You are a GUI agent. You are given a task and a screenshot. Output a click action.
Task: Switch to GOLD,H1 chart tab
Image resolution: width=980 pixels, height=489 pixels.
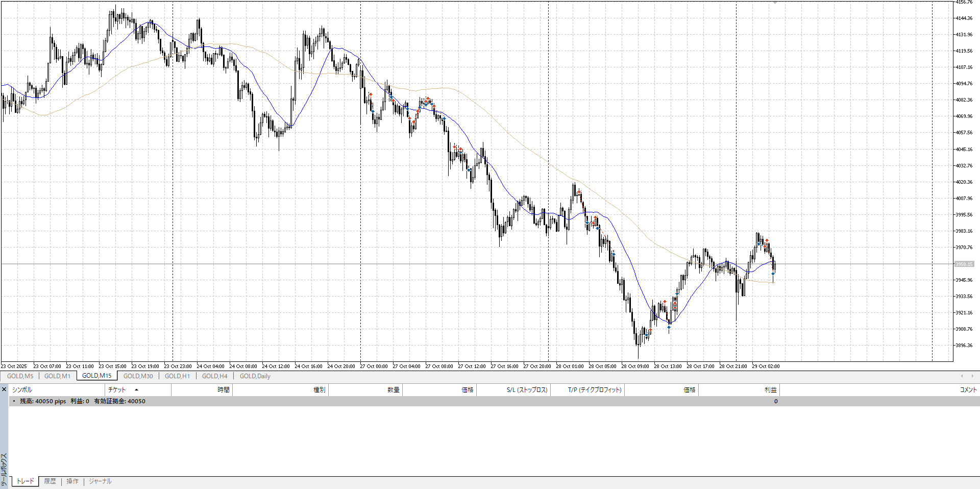tap(177, 376)
